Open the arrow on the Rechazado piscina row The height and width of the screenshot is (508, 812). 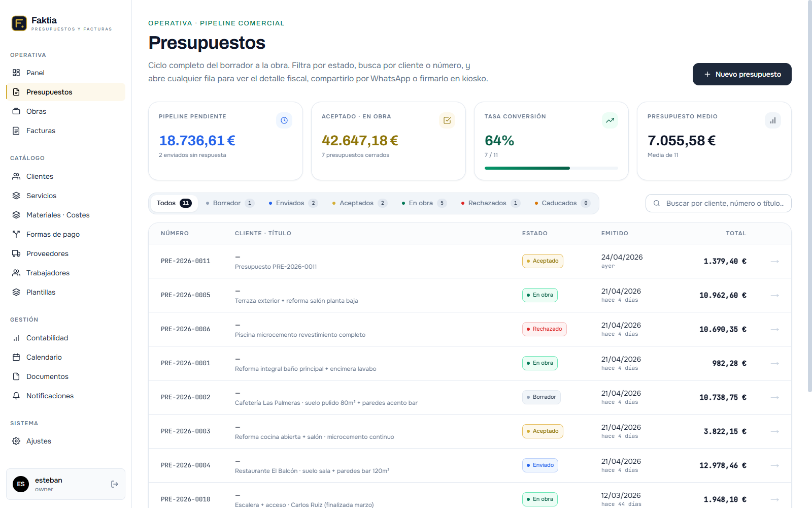(775, 329)
